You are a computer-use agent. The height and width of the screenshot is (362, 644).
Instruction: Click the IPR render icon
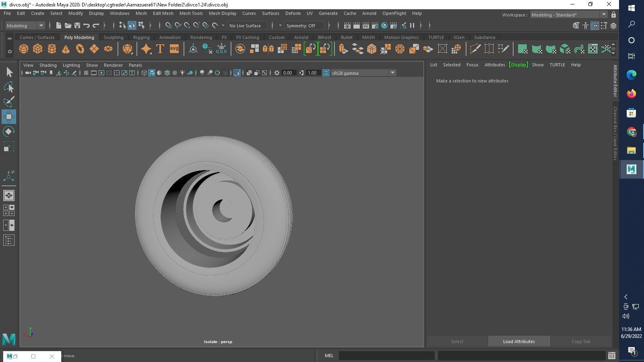(x=365, y=25)
